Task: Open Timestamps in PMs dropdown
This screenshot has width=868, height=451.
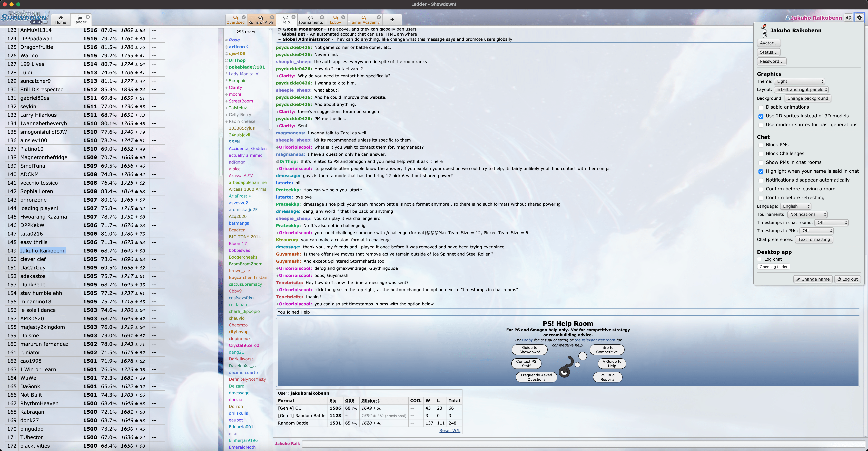Action: pyautogui.click(x=816, y=231)
